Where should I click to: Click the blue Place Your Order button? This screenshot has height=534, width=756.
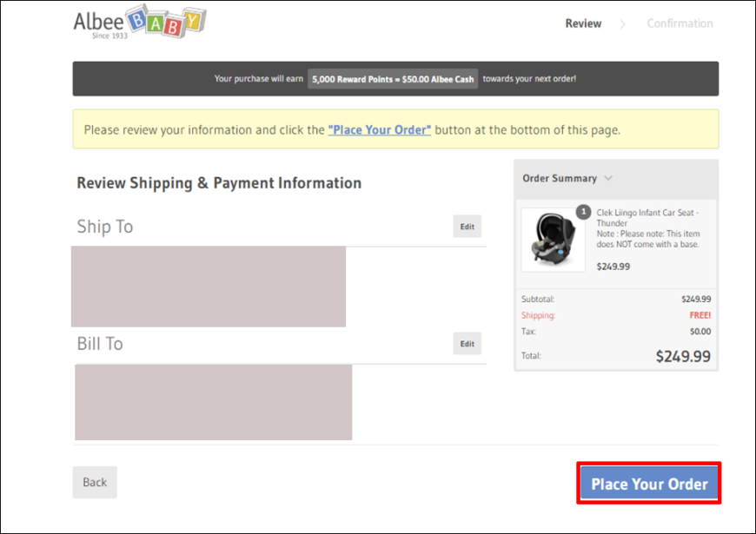point(649,484)
